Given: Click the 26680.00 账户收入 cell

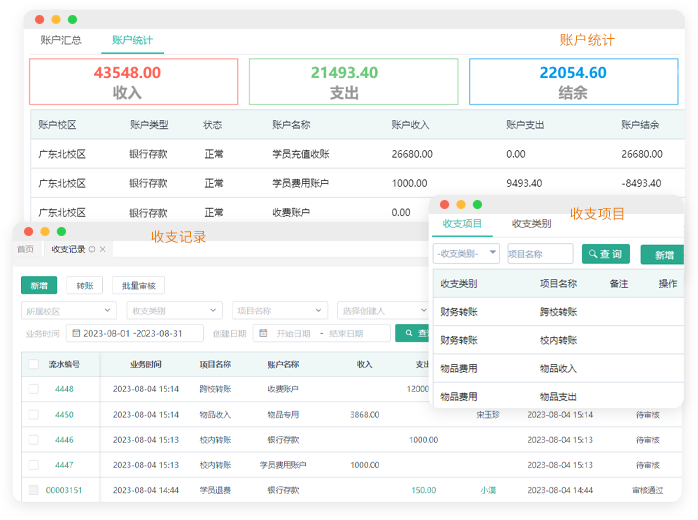Looking at the screenshot, I should click(x=412, y=154).
